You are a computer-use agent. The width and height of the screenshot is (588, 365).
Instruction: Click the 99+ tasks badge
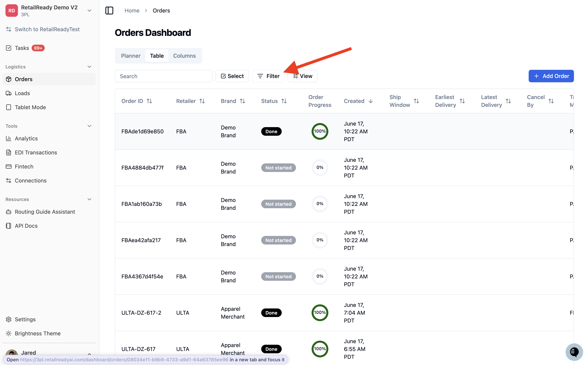(38, 48)
